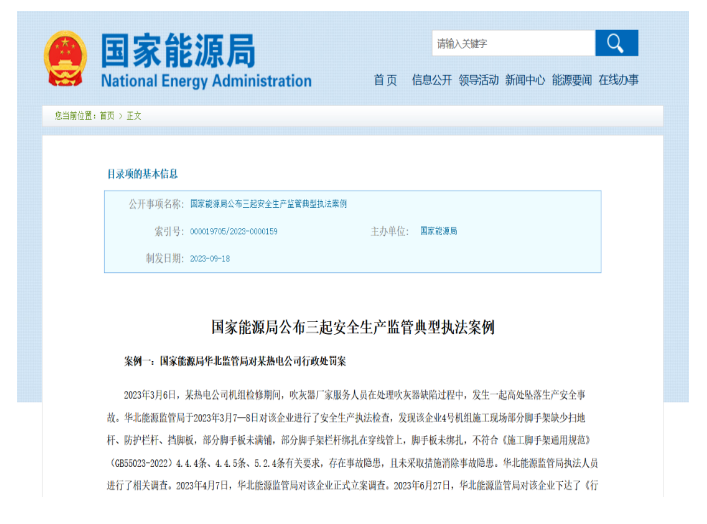Focus the 请输入关键字 search field
Screen dimensions: 707x524
[512, 44]
